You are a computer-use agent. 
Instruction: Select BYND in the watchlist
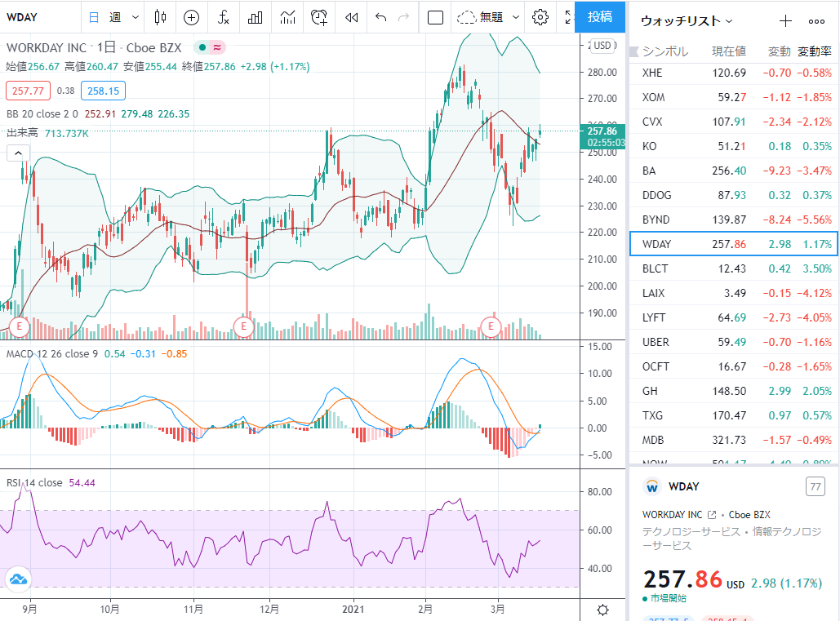coord(734,220)
